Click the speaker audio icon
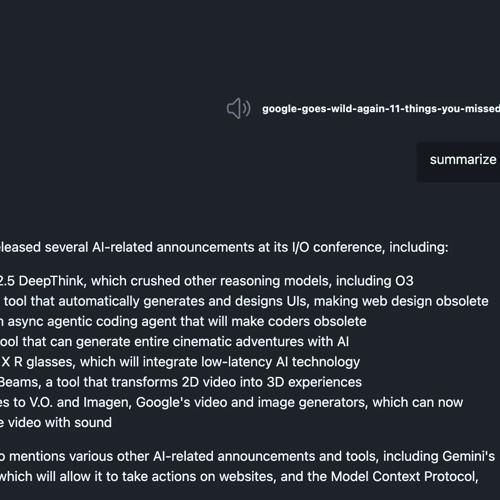The width and height of the screenshot is (500, 500). point(238,108)
